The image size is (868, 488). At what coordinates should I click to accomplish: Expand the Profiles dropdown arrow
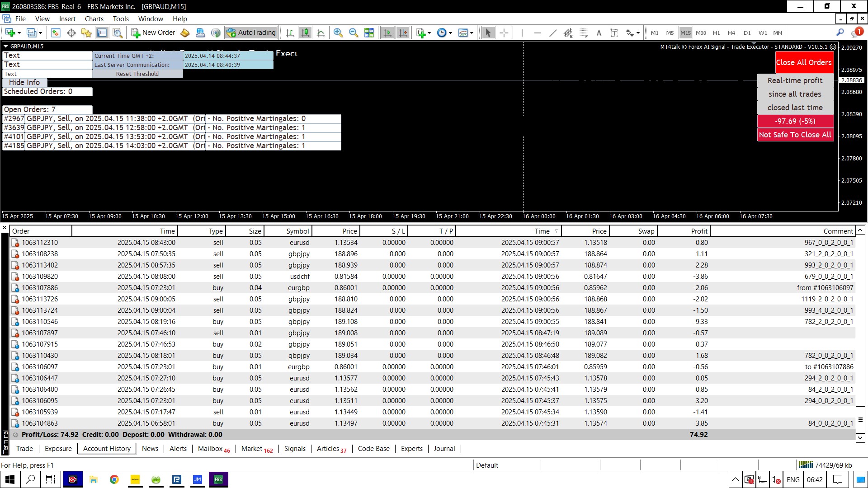tap(40, 33)
